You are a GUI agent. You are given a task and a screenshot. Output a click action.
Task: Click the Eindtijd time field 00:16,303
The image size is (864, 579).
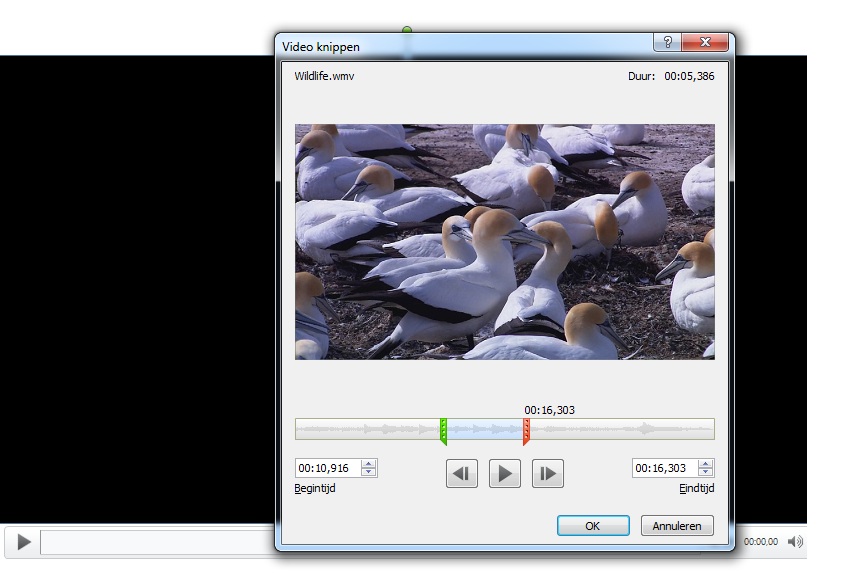pyautogui.click(x=665, y=468)
